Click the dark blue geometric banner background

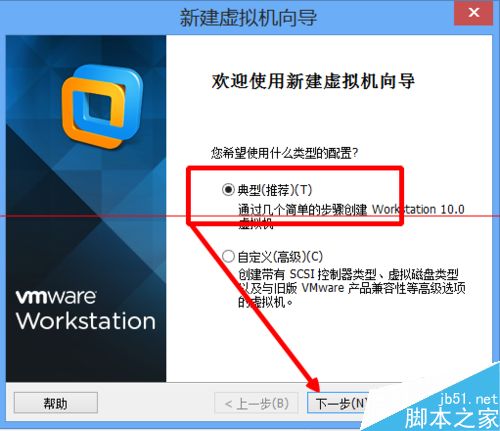point(86,207)
